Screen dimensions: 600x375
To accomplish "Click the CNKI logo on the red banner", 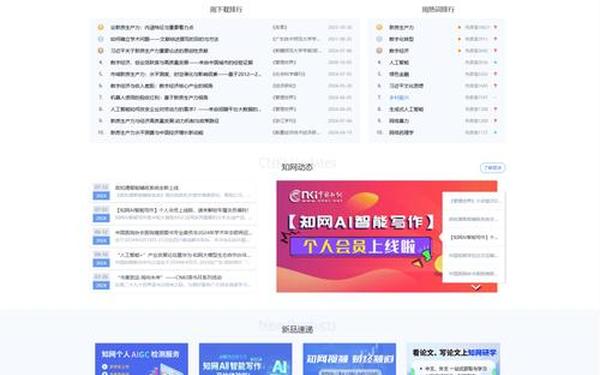I will point(315,196).
